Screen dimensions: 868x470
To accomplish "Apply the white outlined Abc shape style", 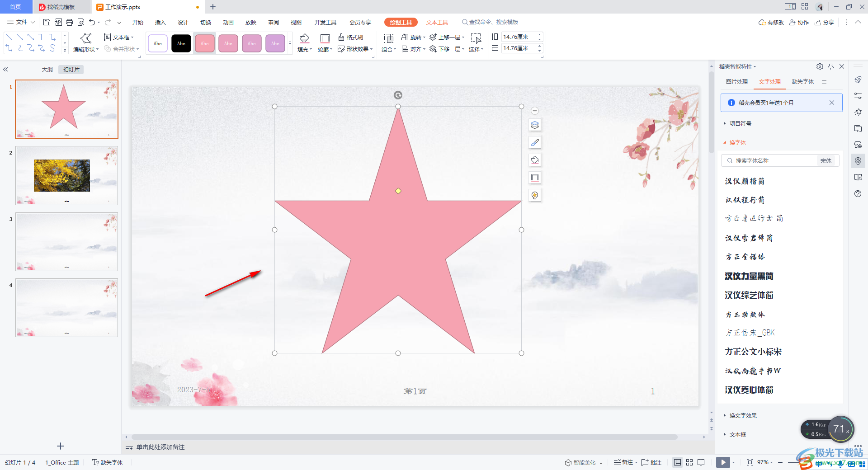I will (x=158, y=43).
